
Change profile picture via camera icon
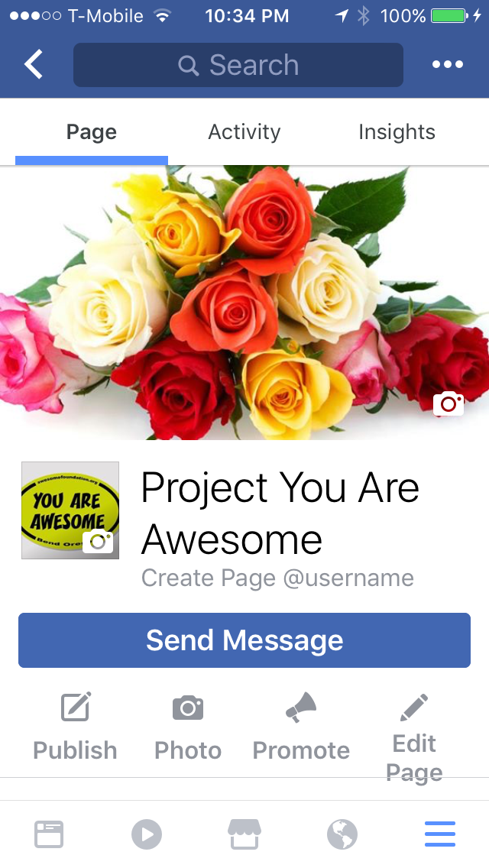(x=98, y=542)
